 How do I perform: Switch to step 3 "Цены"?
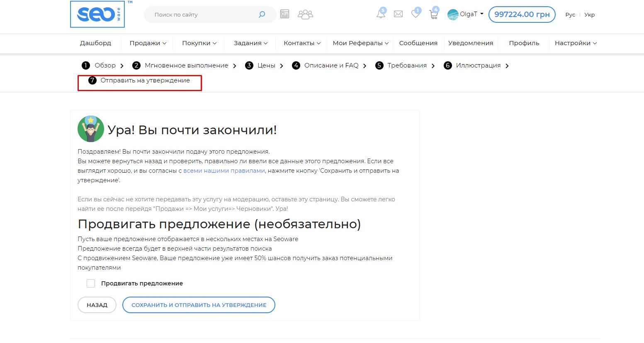point(266,65)
